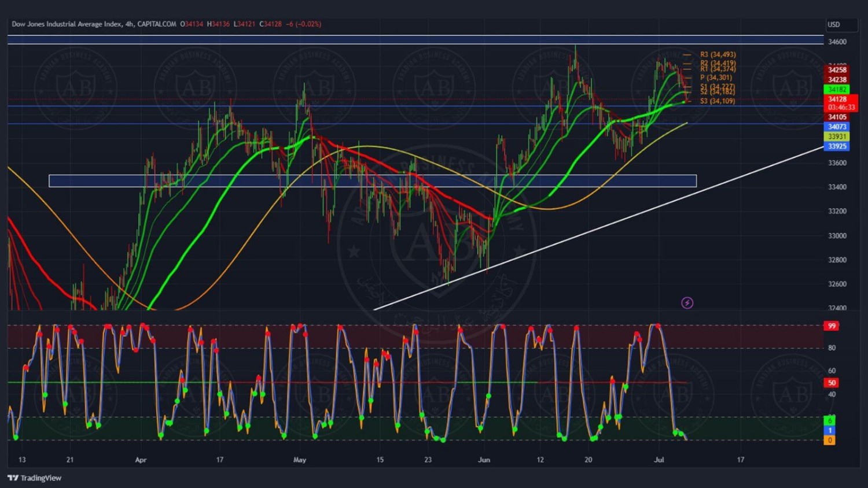Select the 34258 dark red price tag
868x488 pixels.
pos(837,70)
